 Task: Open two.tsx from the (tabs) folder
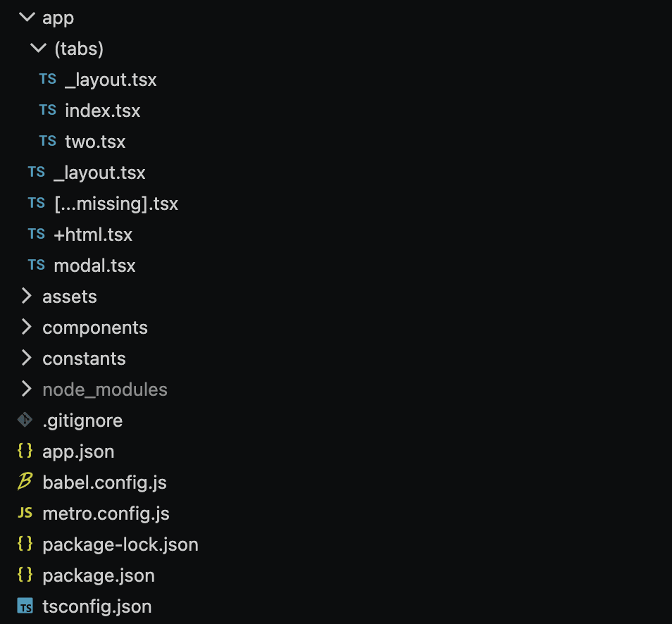95,141
